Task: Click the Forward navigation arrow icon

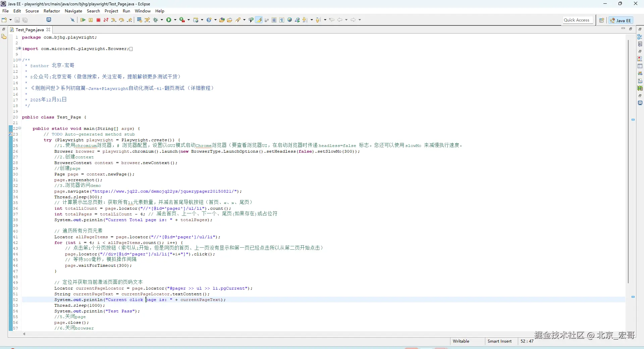Action: (x=353, y=20)
